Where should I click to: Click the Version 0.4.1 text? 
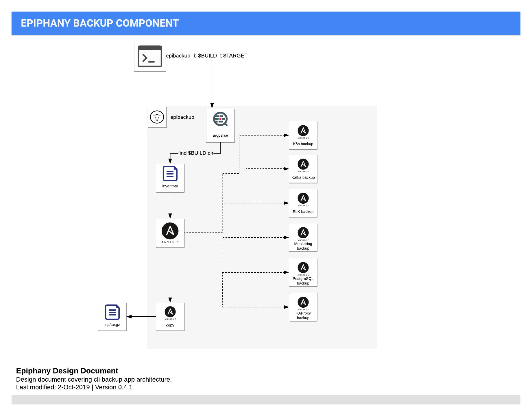tap(114, 387)
